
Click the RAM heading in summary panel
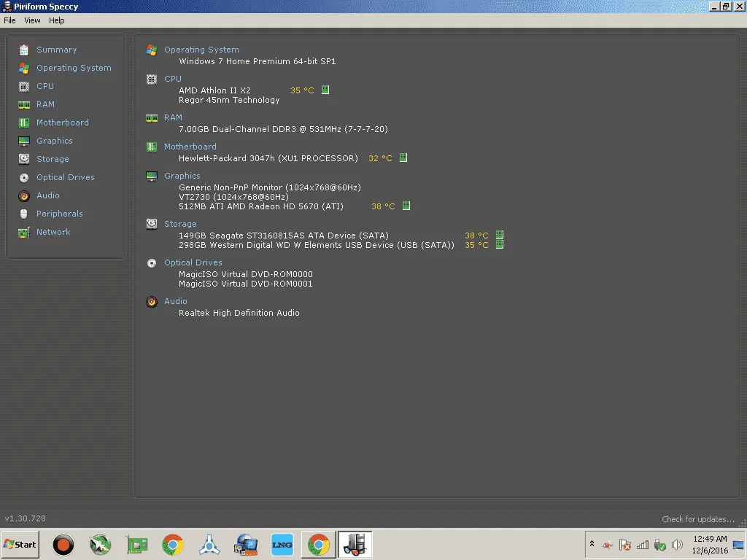(173, 117)
